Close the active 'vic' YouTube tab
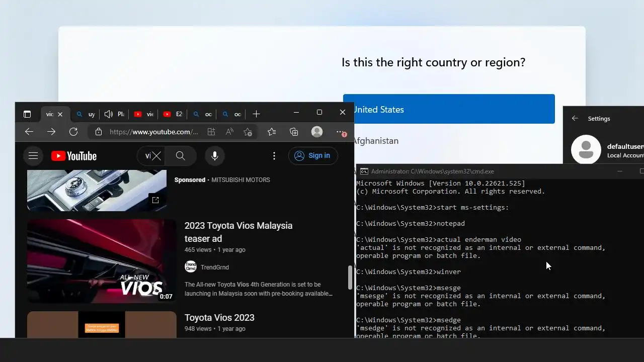Screen dimensions: 644x362 click(60, 114)
